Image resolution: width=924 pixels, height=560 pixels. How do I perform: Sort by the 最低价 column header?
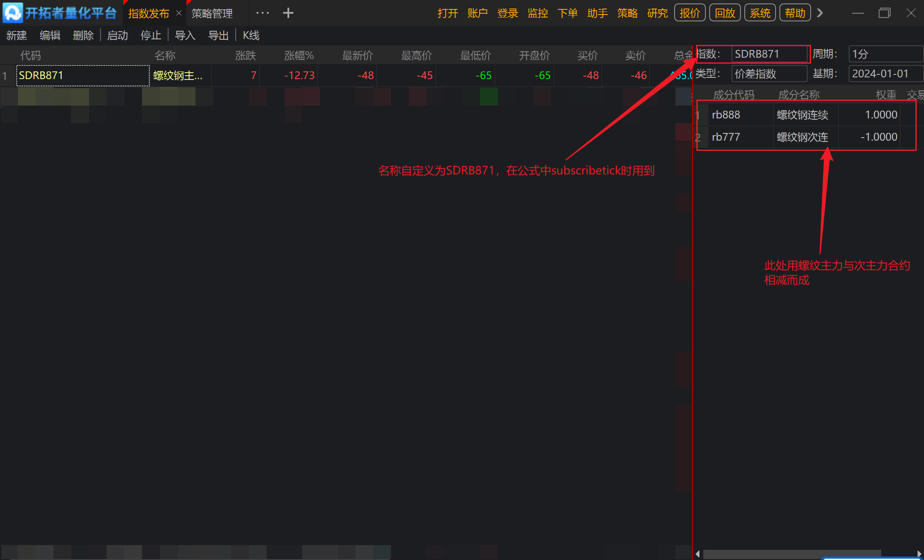coord(476,56)
